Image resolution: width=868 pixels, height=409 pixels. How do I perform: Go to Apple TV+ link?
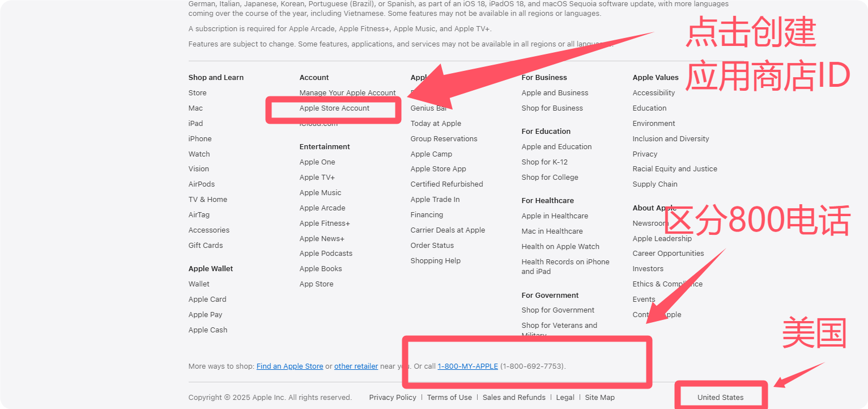tap(317, 178)
